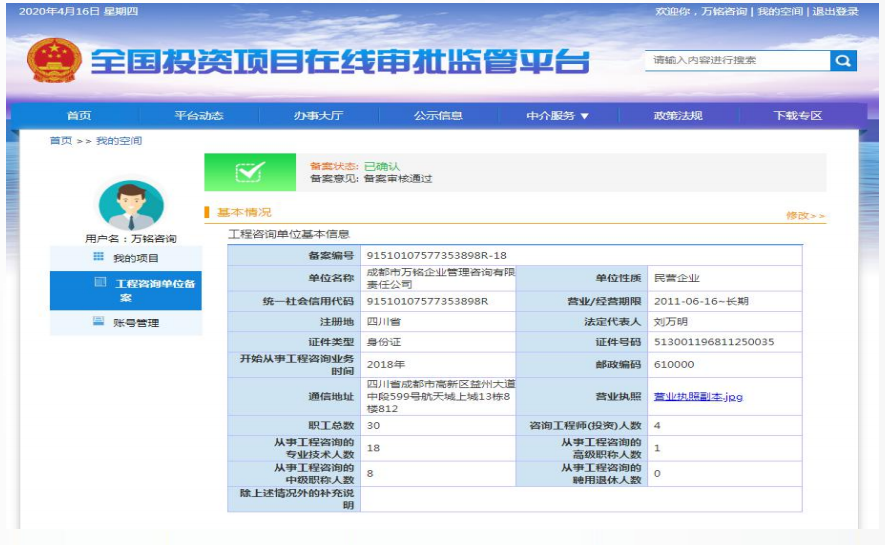Viewport: 885px width, 545px height.
Task: Click the icon beside 工程咨询单位备案
Action: pos(100,283)
